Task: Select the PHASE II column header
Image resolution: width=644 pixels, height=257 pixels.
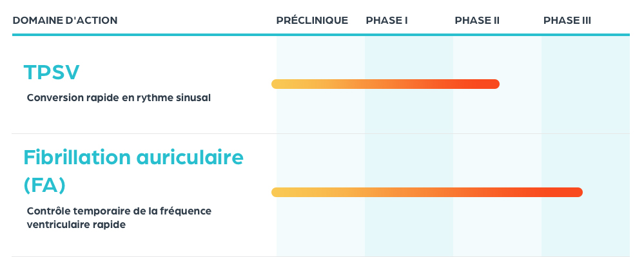Action: coord(477,20)
